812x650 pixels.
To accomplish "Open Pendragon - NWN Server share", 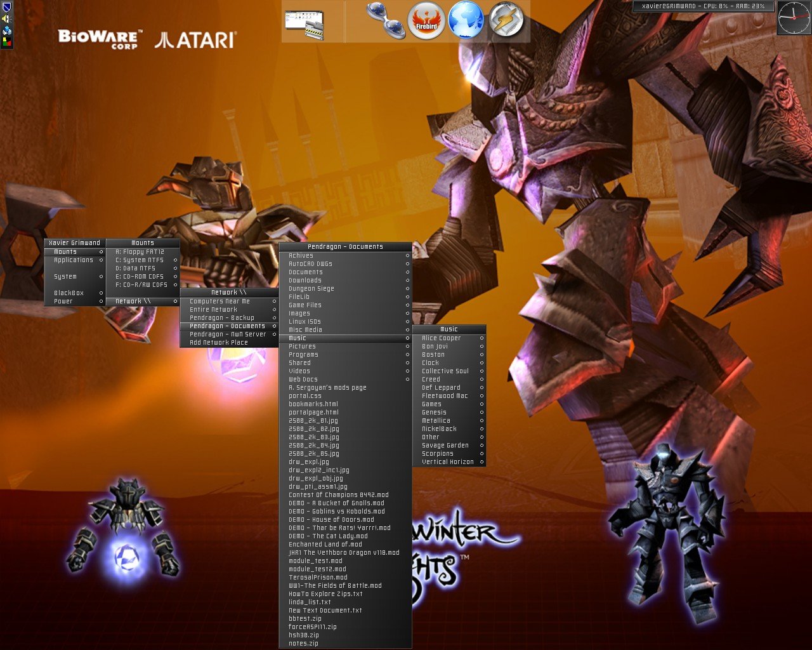I will 229,335.
